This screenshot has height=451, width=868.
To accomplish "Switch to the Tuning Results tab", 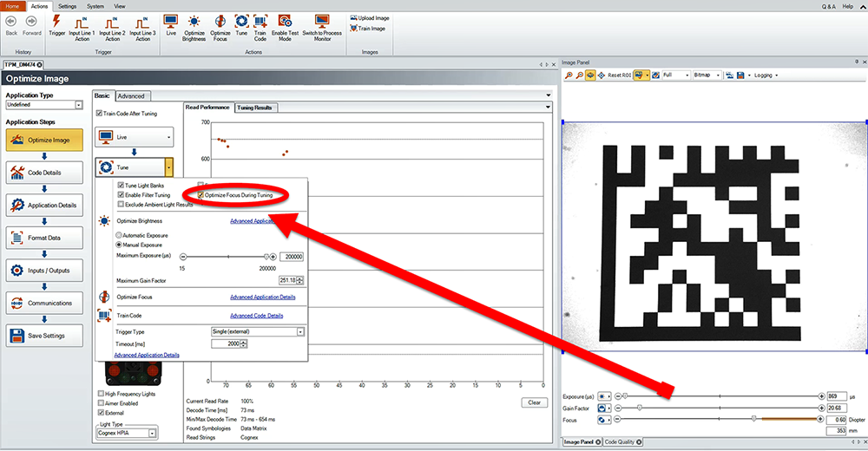I will pyautogui.click(x=256, y=108).
